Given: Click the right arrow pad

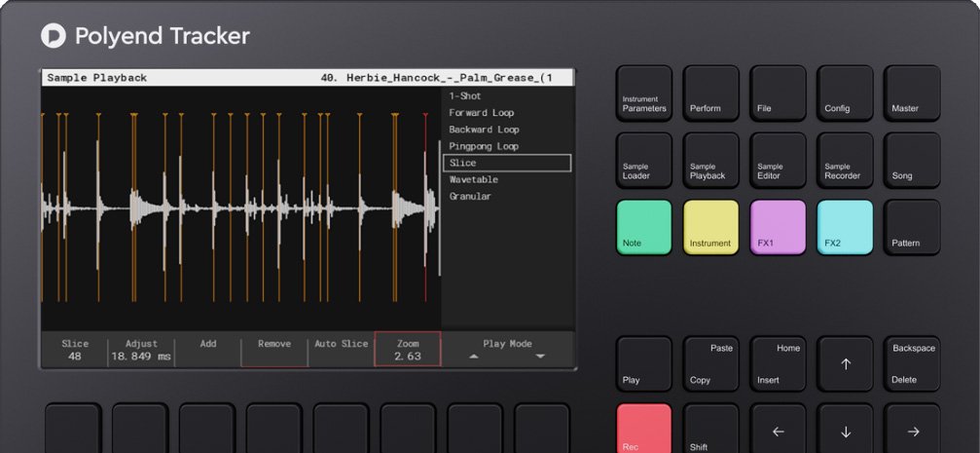Looking at the screenshot, I should click(x=912, y=429).
